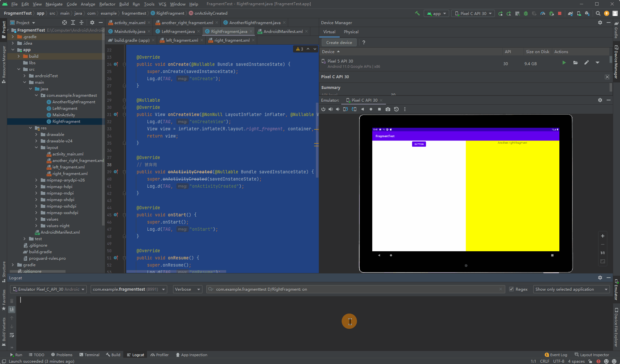
Task: Switch to the AndroidManifest.xml editor tab
Action: 283,31
